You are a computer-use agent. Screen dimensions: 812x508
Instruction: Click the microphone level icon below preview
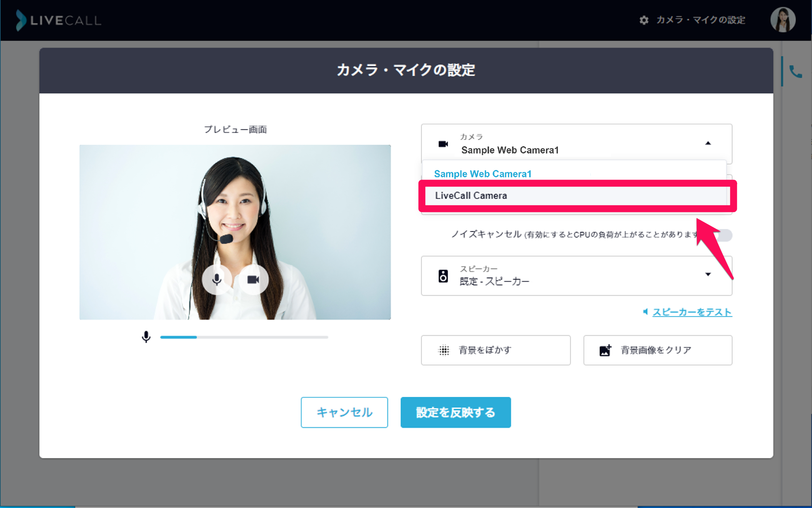(x=146, y=337)
